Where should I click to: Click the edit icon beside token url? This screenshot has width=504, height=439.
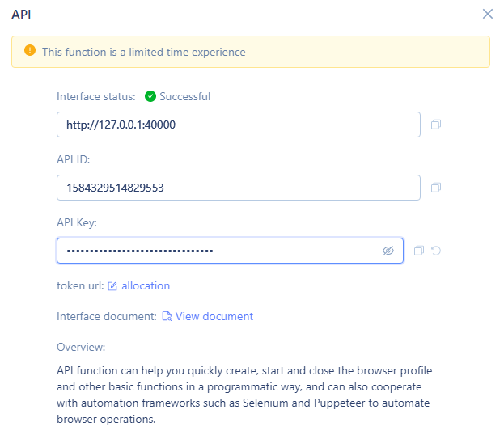click(x=112, y=286)
